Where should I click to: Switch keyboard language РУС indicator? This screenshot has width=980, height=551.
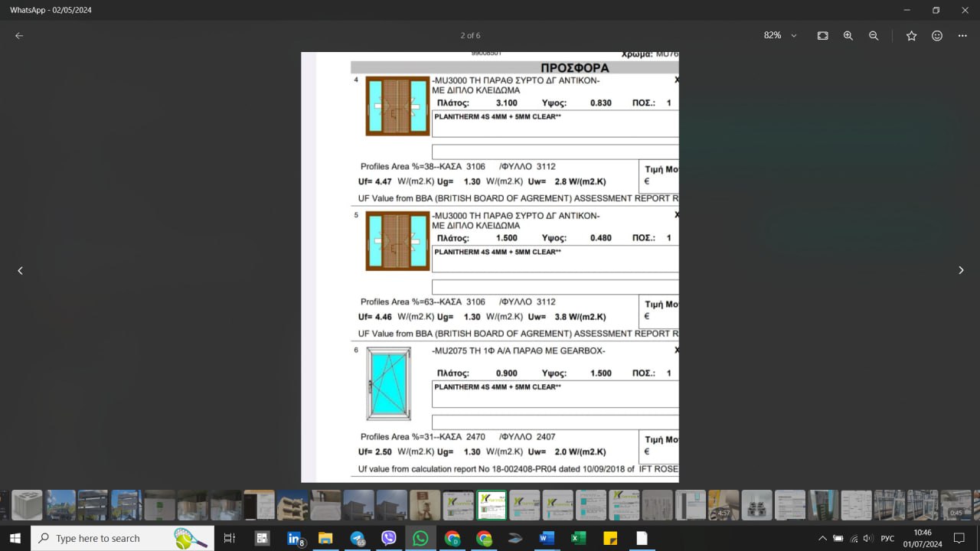point(887,538)
